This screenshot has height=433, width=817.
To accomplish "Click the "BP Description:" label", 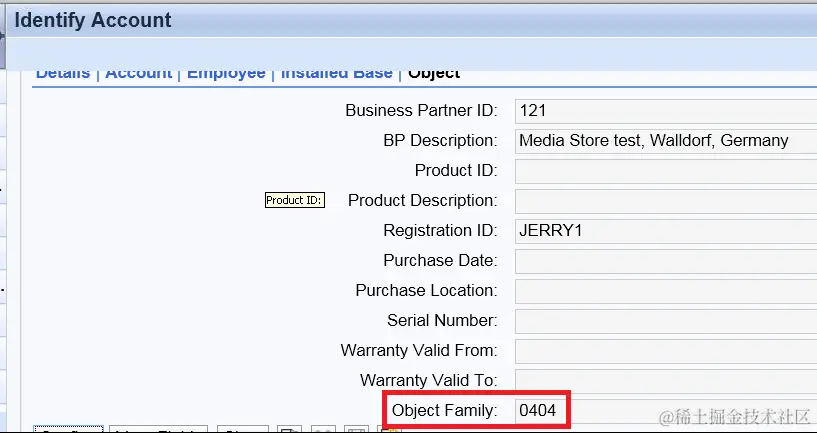I will coord(440,141).
